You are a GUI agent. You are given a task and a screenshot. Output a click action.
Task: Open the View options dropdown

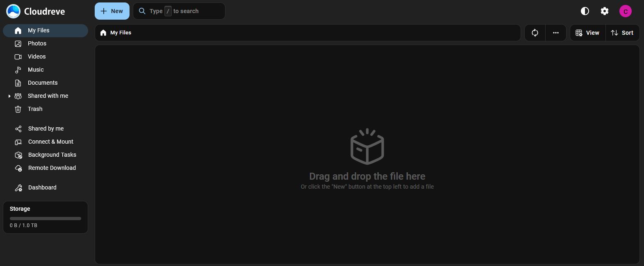pyautogui.click(x=587, y=33)
